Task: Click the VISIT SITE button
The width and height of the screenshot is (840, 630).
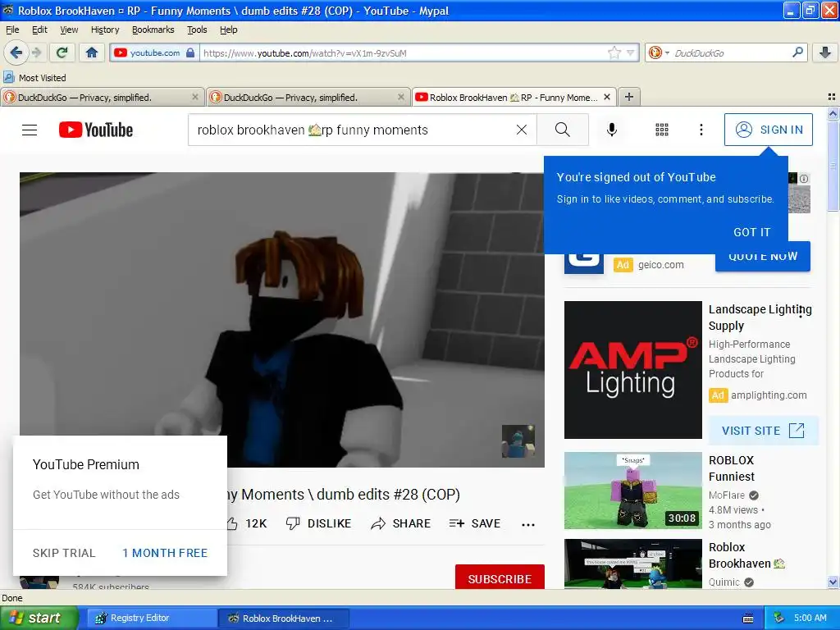Action: [x=764, y=431]
